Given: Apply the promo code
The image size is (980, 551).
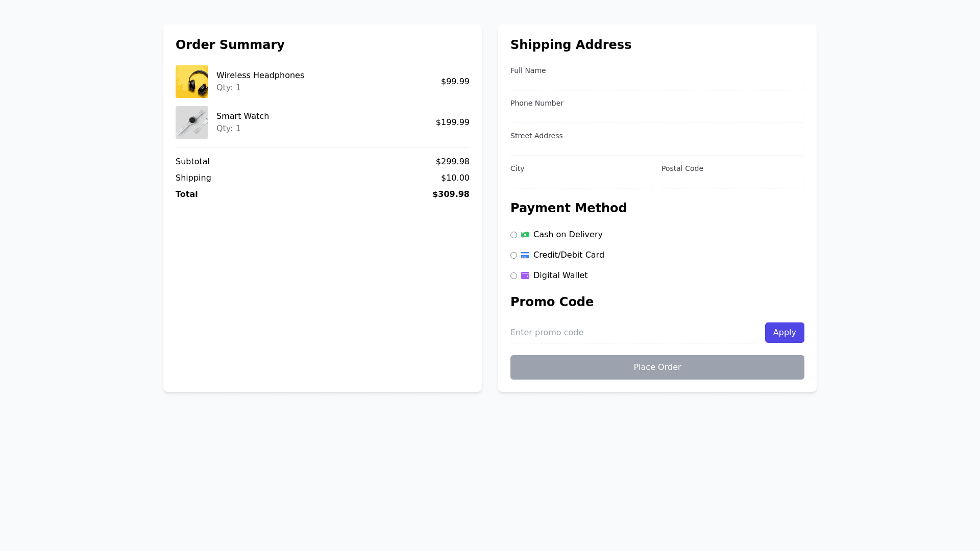Looking at the screenshot, I should click(784, 333).
